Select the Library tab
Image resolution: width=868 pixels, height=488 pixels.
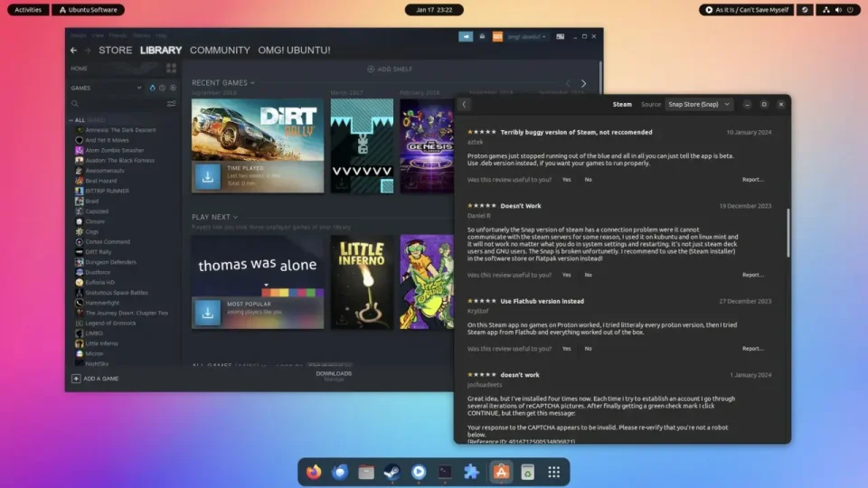(161, 51)
